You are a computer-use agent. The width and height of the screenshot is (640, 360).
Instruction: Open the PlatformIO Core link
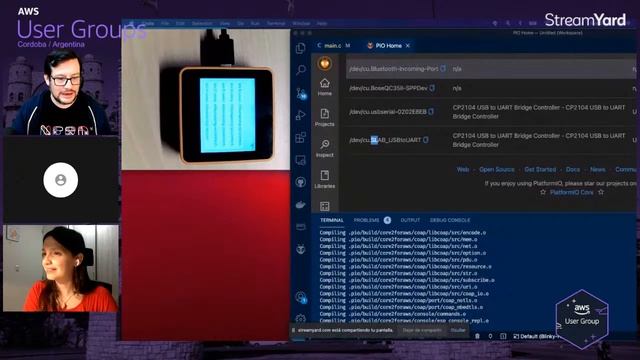click(571, 192)
